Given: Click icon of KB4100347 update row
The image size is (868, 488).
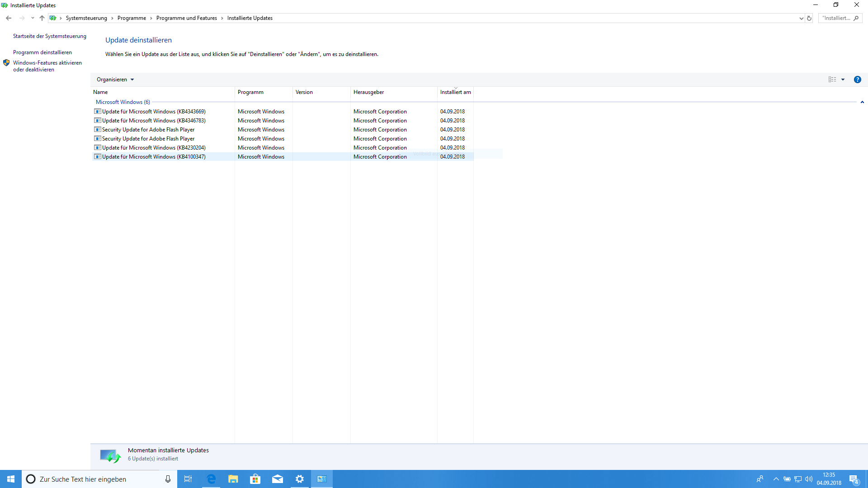Looking at the screenshot, I should (x=97, y=157).
